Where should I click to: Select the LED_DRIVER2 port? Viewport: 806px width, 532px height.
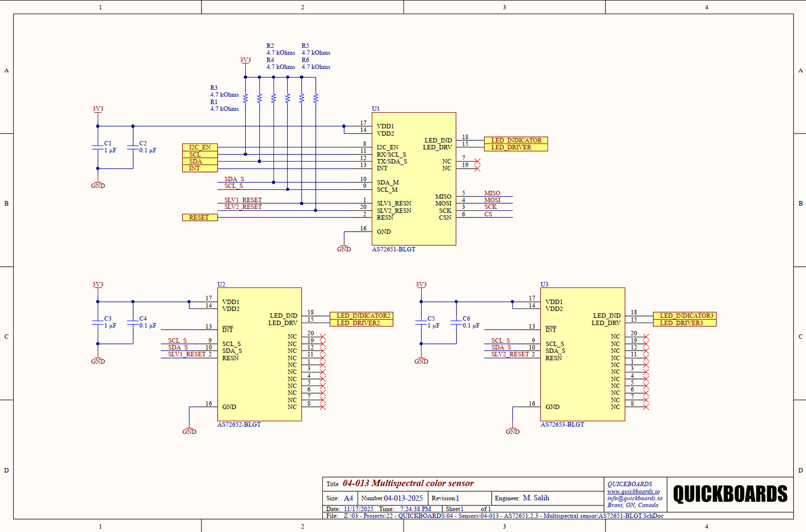[361, 323]
